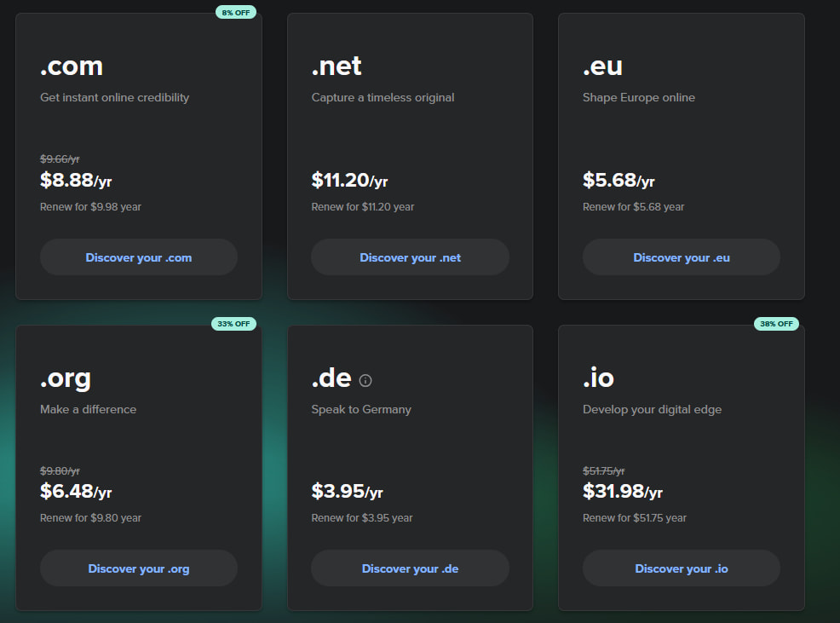This screenshot has width=840, height=623.
Task: Click the 8% OFF badge
Action: click(x=236, y=13)
